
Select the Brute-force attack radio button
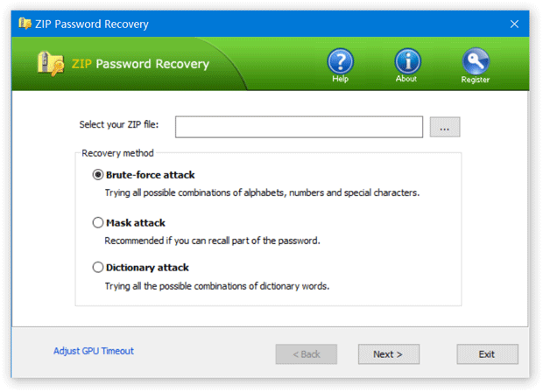pos(98,174)
